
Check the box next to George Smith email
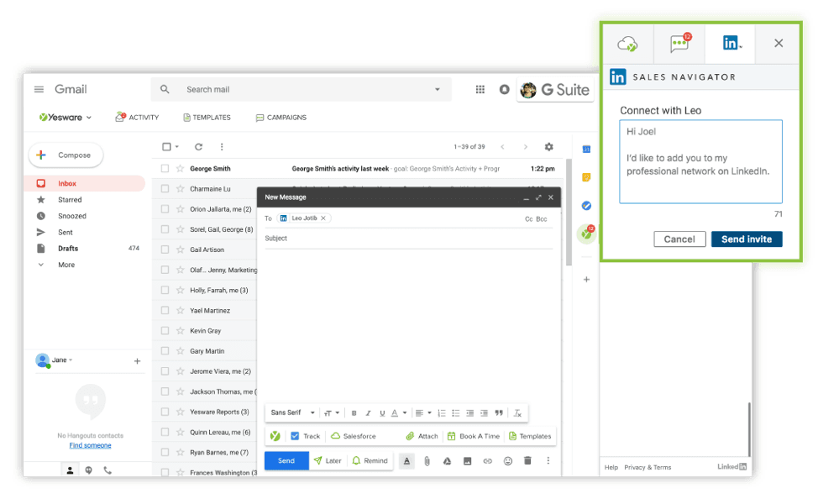pyautogui.click(x=165, y=169)
